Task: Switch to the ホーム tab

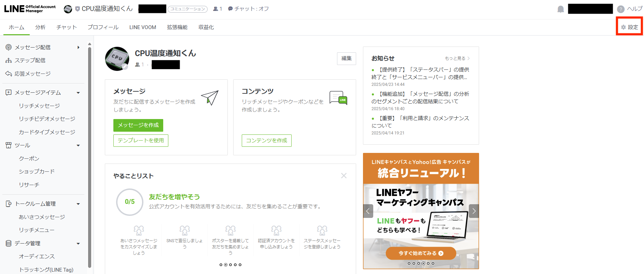Action: click(x=16, y=27)
